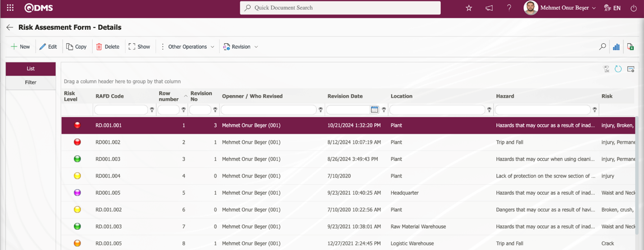Sort by the Hazard column header
This screenshot has height=250, width=644.
[505, 96]
